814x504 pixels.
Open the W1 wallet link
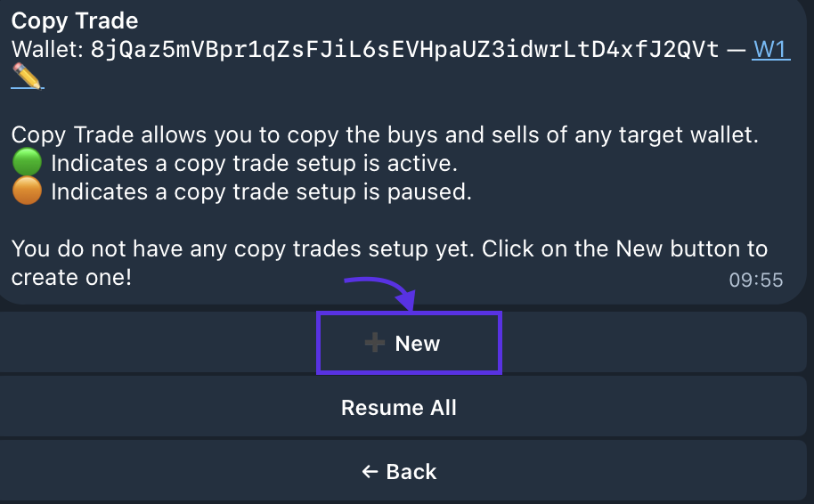[770, 49]
